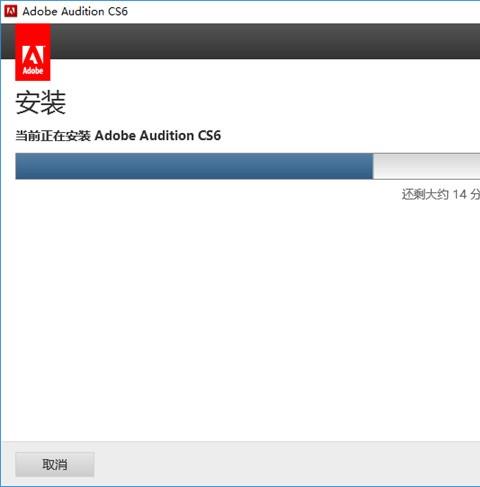Screen dimensions: 480x487
Task: Click Adobe Audition CS6 in bold status line
Action: point(158,136)
